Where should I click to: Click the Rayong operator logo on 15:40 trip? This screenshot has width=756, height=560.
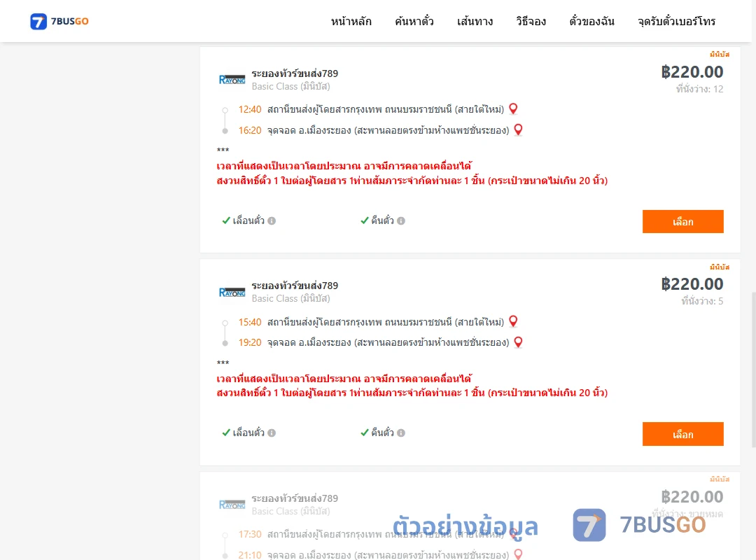click(x=232, y=293)
